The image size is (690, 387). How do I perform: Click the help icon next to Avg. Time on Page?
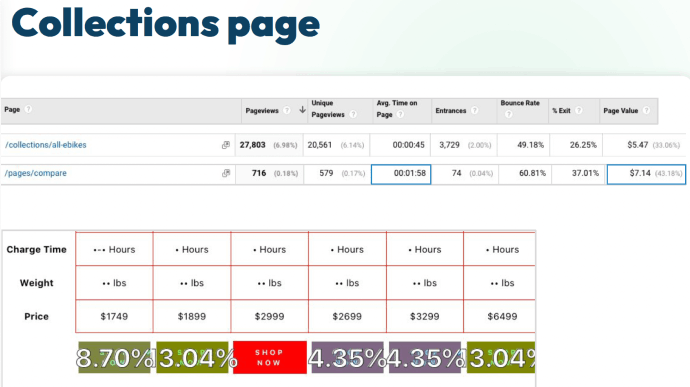pos(400,114)
